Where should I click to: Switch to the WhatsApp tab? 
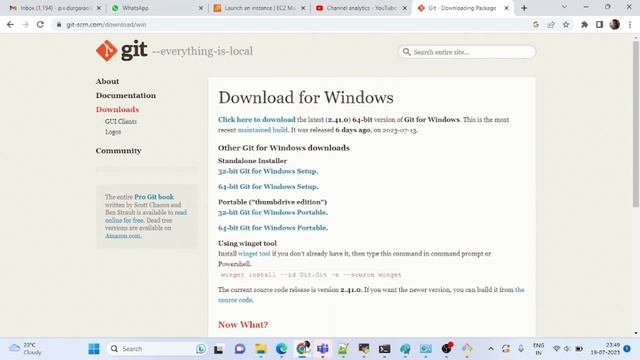(x=157, y=8)
